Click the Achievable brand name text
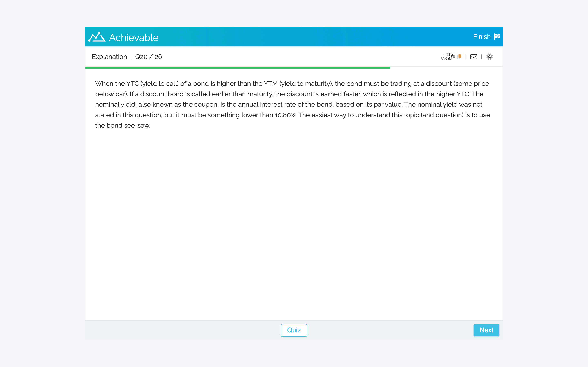The height and width of the screenshot is (367, 588). [x=134, y=38]
